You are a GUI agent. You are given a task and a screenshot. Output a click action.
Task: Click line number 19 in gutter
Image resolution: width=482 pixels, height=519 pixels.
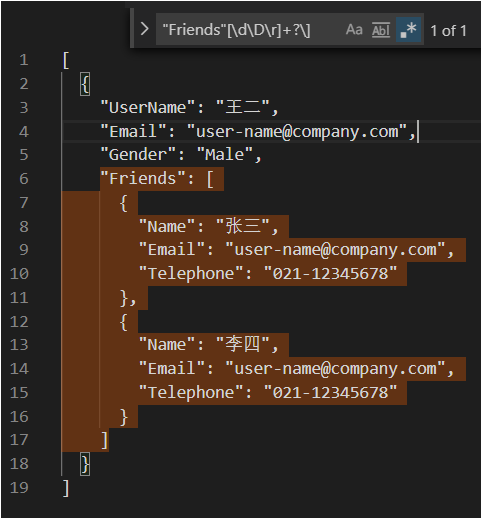tap(19, 488)
